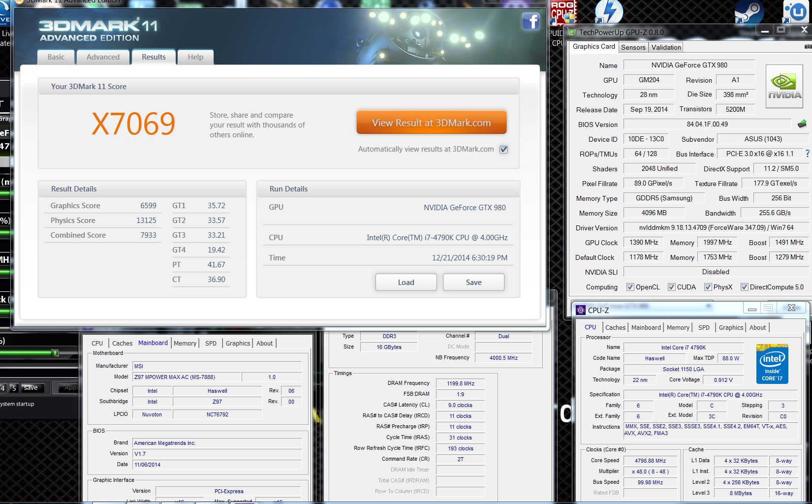Toggle automatically view results at 3DMark.com

503,149
